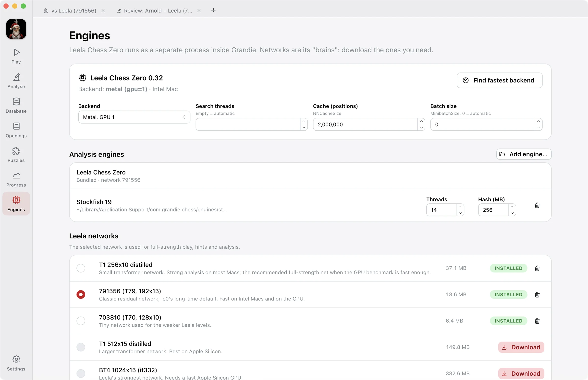Download the BT4 1024x15 network
This screenshot has height=380, width=588.
[521, 374]
